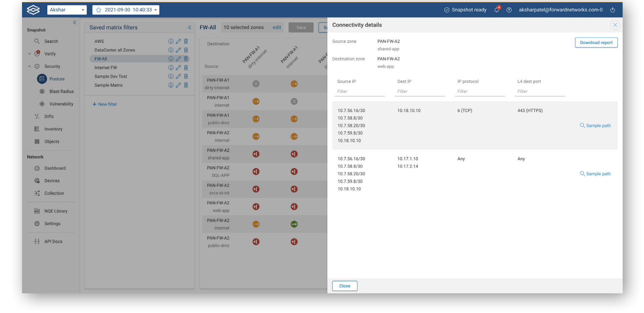
Task: Show info for Sample Matrix filter
Action: tap(171, 85)
